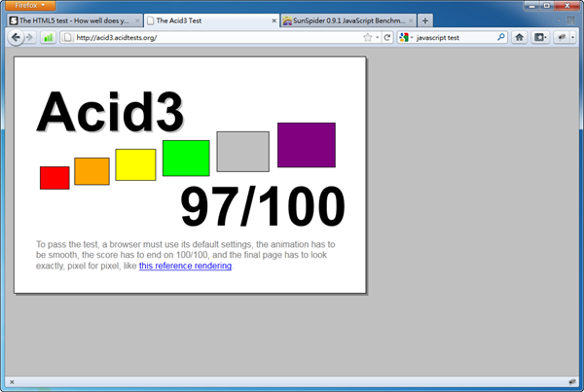Bookmark this page with the star icon
The image size is (584, 392).
coord(367,38)
